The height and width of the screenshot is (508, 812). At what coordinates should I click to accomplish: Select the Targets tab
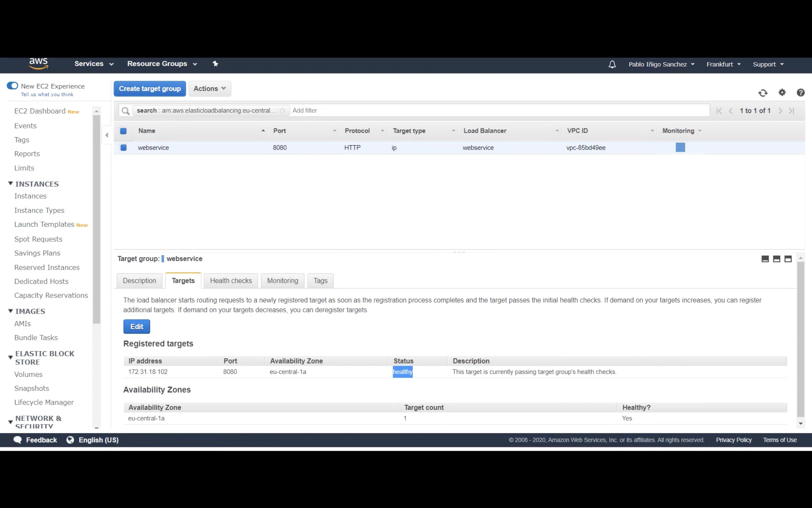point(183,281)
